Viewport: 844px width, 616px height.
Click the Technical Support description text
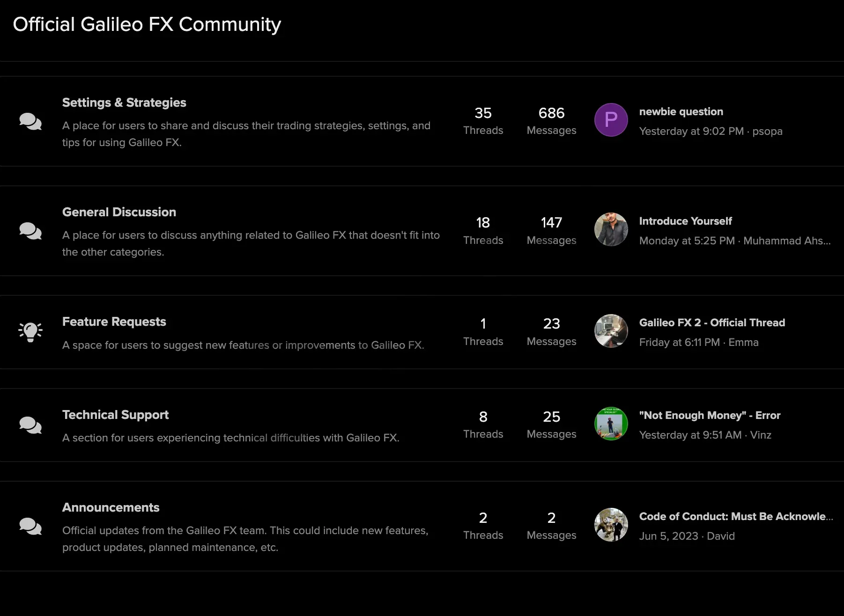pos(231,438)
